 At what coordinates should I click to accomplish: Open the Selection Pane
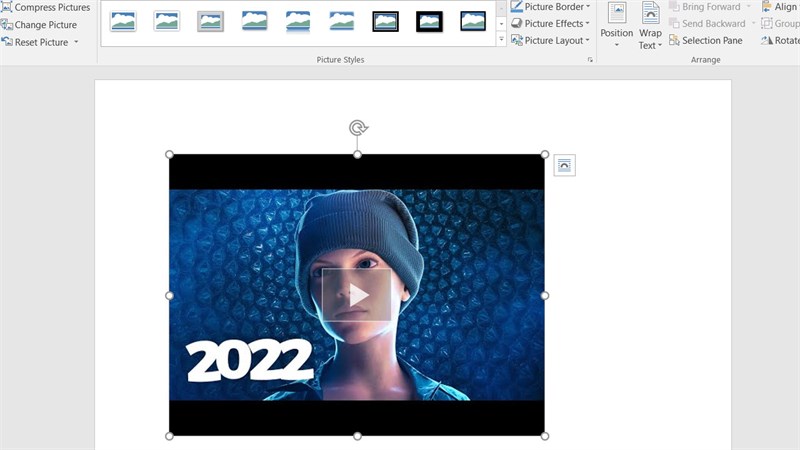click(x=706, y=40)
